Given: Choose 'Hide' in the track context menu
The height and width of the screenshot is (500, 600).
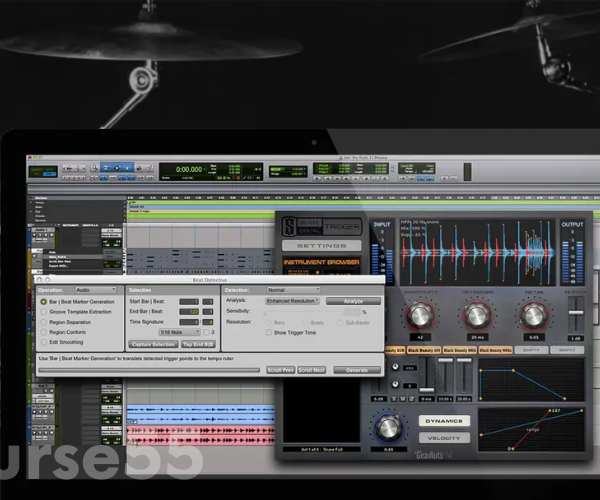Looking at the screenshot, I should 52,252.
